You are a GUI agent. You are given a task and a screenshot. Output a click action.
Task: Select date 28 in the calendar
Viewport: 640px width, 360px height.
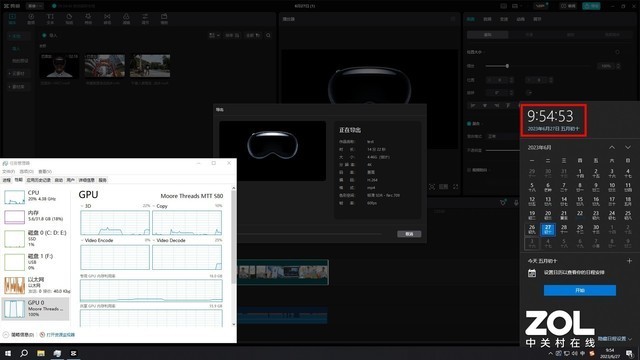[x=564, y=229]
